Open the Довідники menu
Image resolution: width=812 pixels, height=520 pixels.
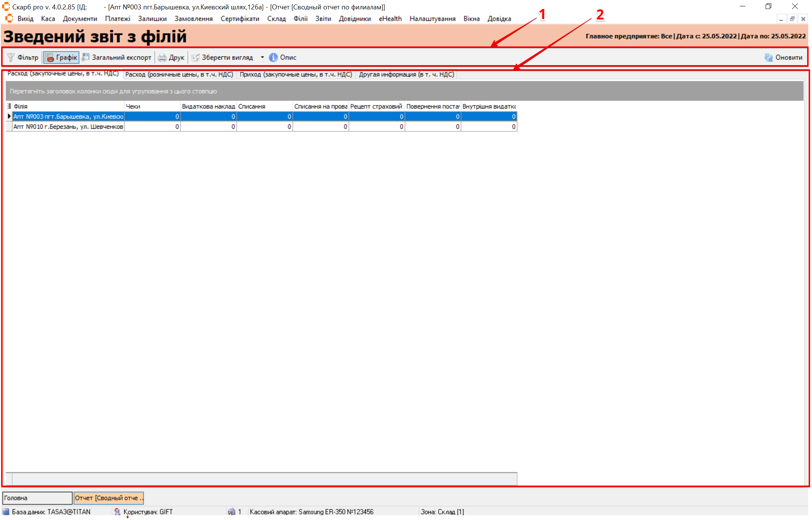(355, 19)
